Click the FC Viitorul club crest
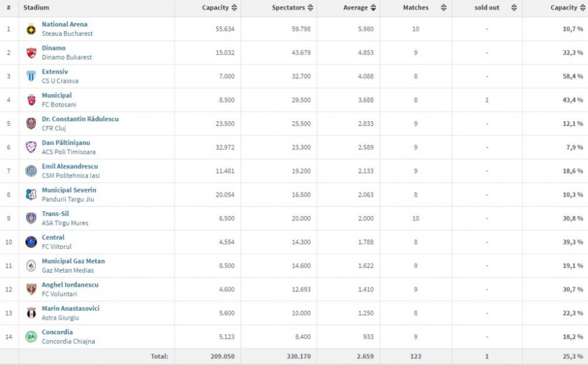The image size is (588, 365). click(x=31, y=242)
